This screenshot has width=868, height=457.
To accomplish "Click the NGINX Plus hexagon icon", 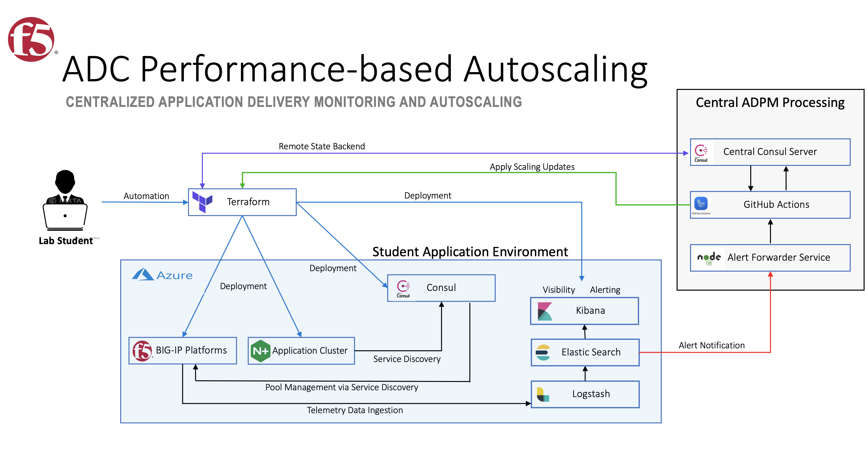I will [x=260, y=351].
